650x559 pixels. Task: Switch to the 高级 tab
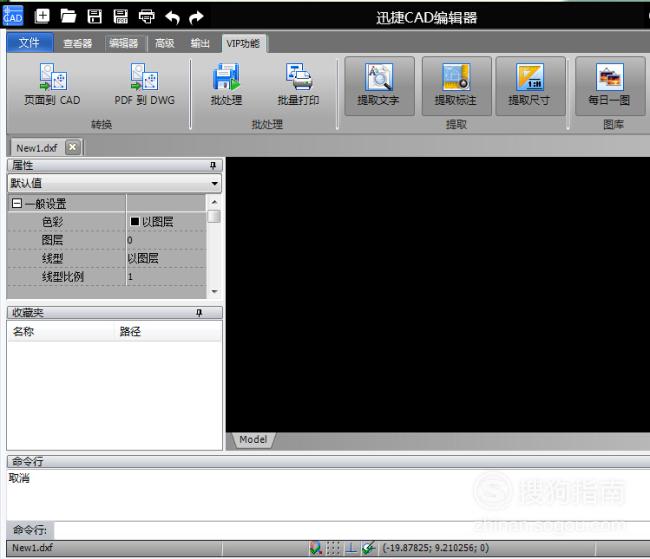[x=165, y=43]
